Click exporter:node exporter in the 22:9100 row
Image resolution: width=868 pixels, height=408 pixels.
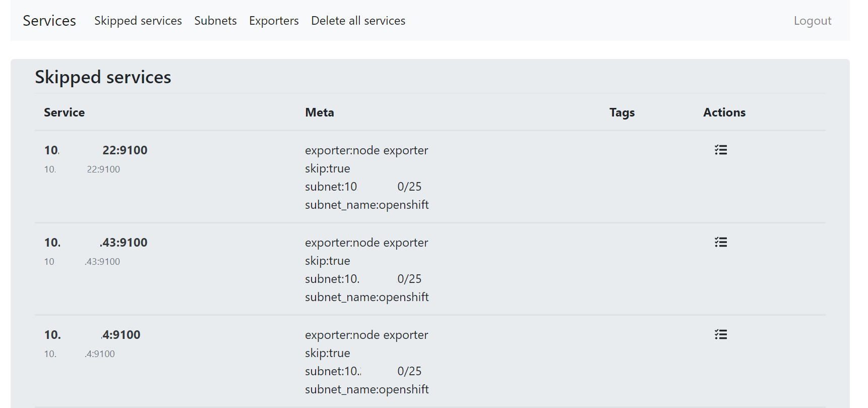366,150
